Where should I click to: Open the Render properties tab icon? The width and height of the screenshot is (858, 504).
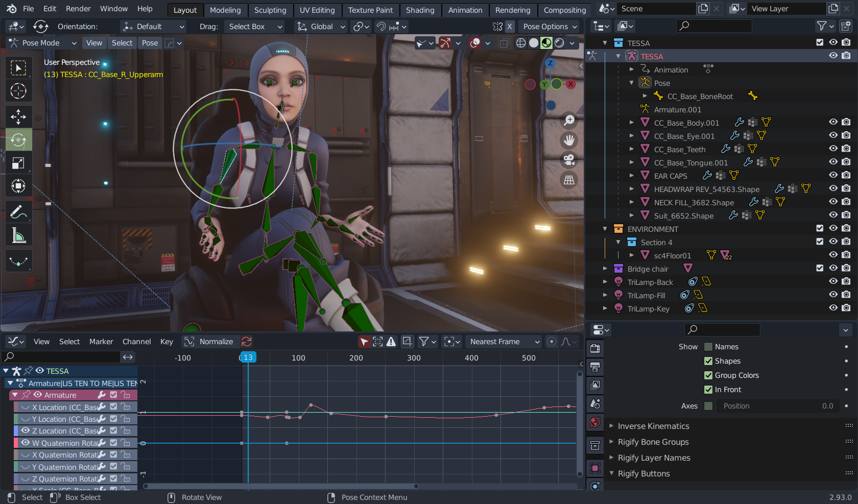595,348
